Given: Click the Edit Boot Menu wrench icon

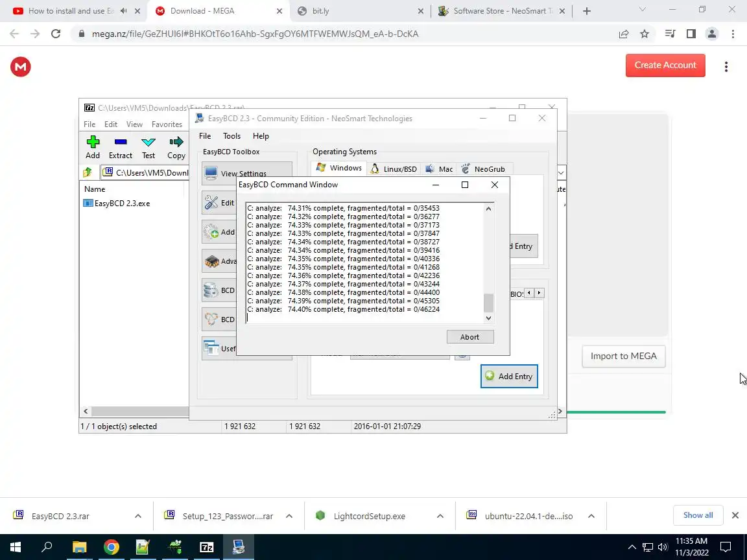Looking at the screenshot, I should click(211, 202).
